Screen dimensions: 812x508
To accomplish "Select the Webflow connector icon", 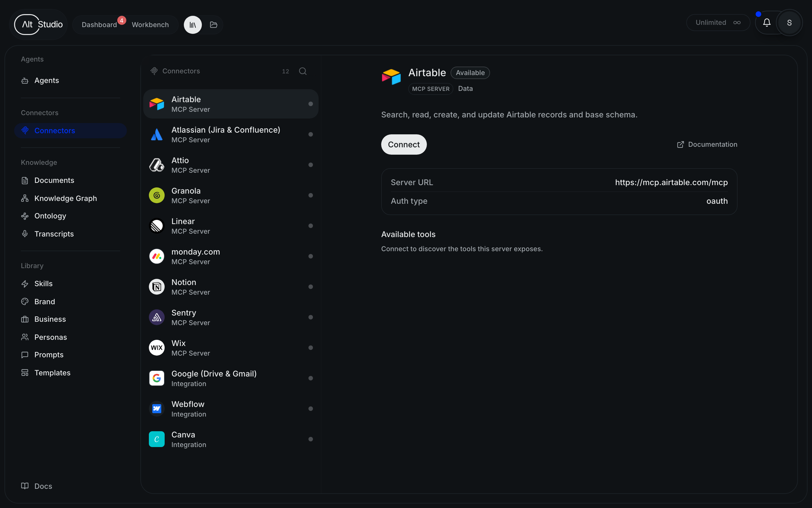I will tap(157, 409).
